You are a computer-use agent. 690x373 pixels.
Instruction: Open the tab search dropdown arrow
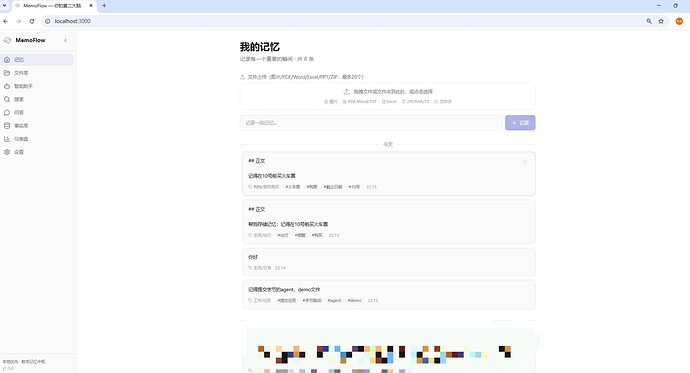[4, 6]
